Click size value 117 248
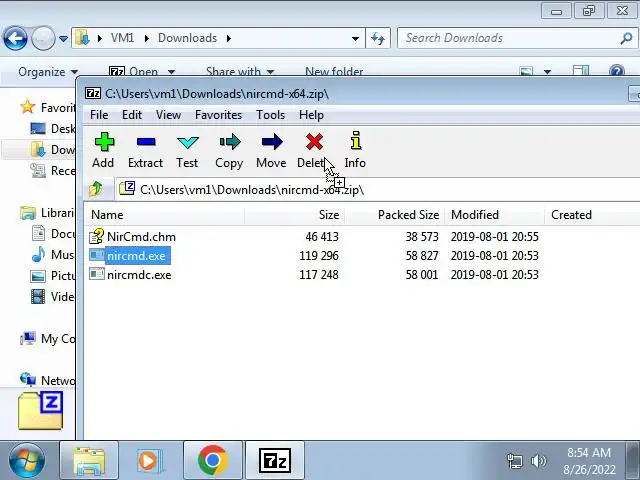 (x=319, y=275)
